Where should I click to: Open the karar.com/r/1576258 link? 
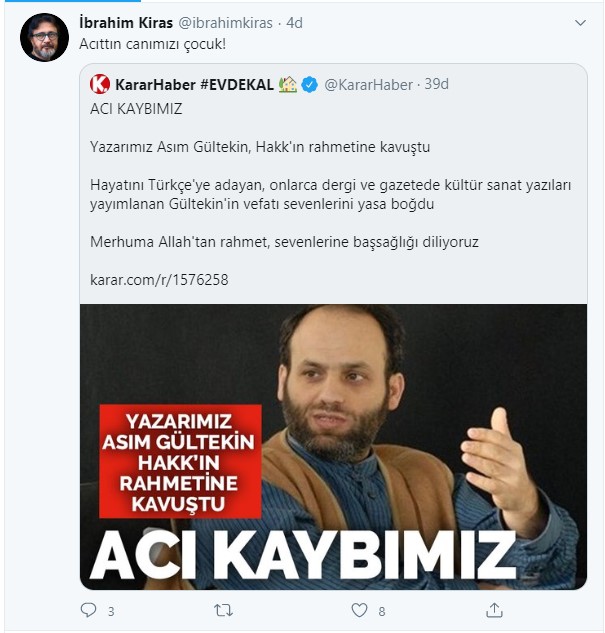(159, 280)
